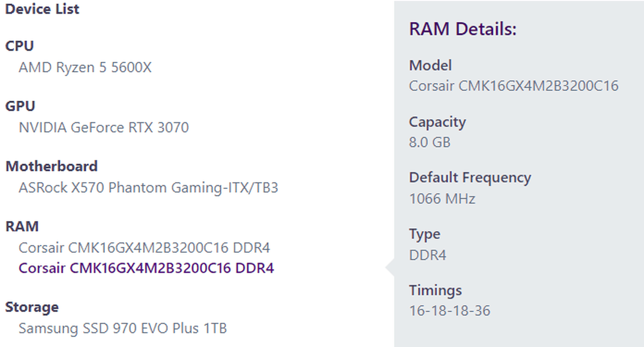
Task: Click the GPU category label
Action: pyautogui.click(x=20, y=106)
